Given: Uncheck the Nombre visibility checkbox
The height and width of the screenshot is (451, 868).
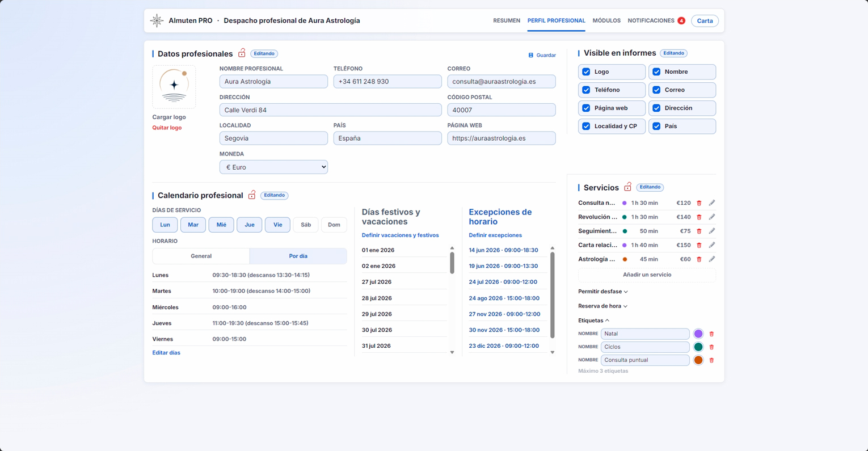Looking at the screenshot, I should pyautogui.click(x=656, y=72).
